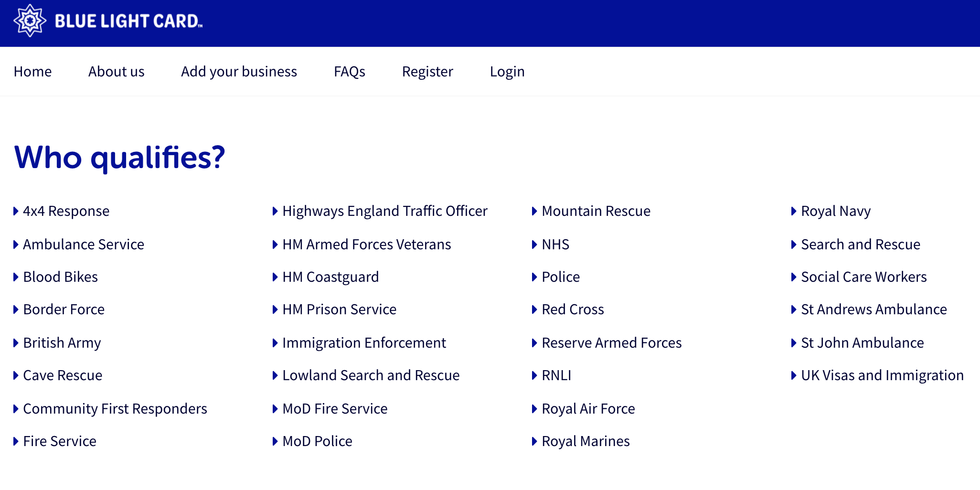The width and height of the screenshot is (980, 490).
Task: Click Mountain Rescue
Action: tap(596, 211)
